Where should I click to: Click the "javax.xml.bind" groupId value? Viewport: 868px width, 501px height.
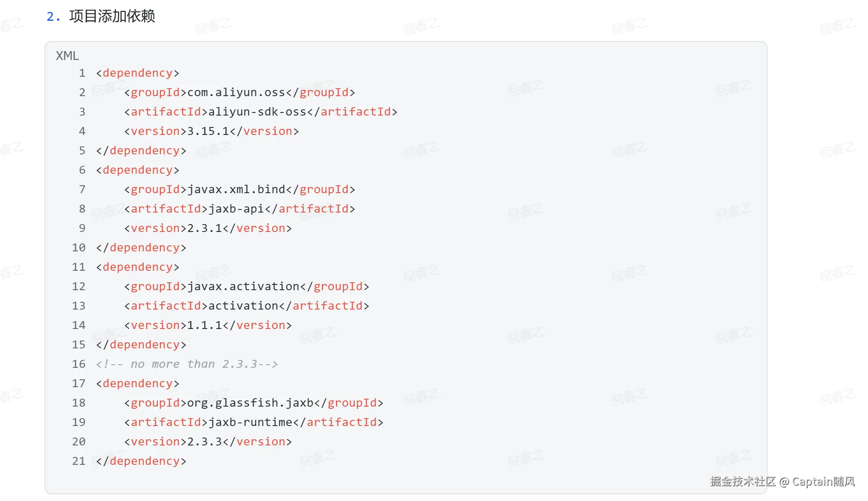tap(236, 190)
